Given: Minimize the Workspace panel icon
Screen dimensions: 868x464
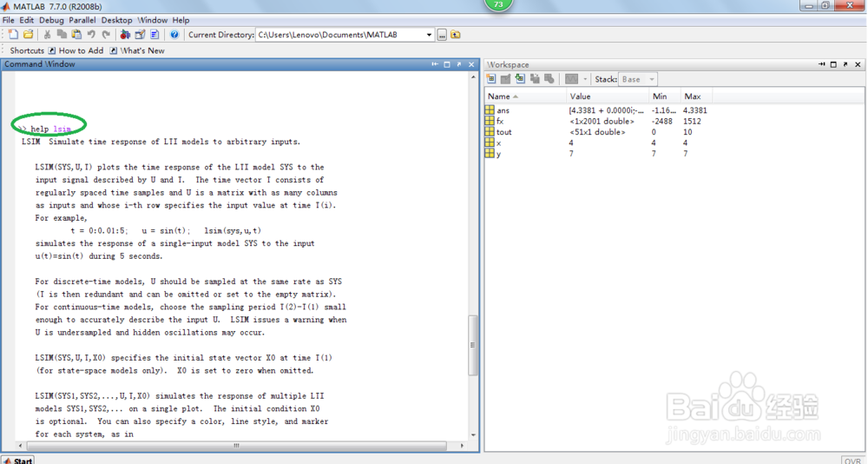Looking at the screenshot, I should (x=821, y=64).
